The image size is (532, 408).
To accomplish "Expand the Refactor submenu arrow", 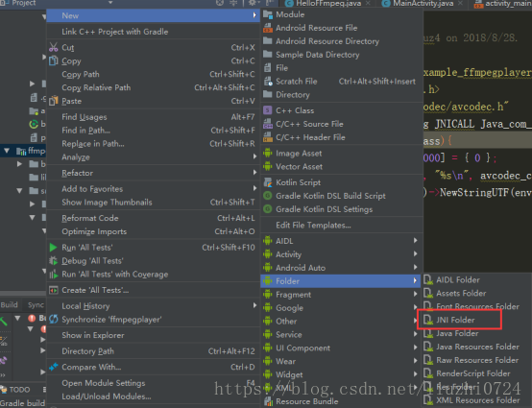I will [x=254, y=172].
